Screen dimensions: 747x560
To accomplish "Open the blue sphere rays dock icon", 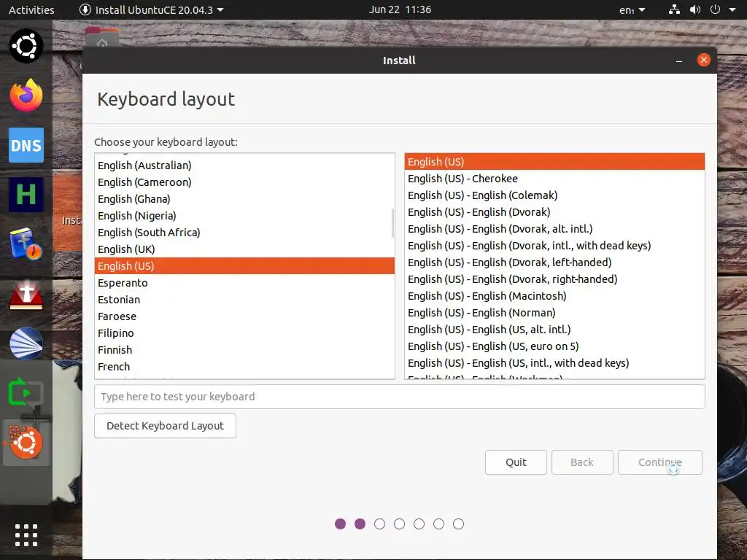I will pyautogui.click(x=26, y=343).
